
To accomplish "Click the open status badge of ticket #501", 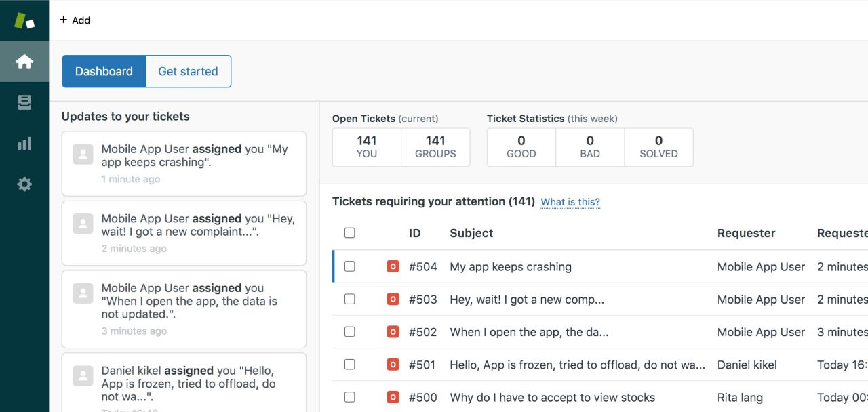I will point(393,365).
